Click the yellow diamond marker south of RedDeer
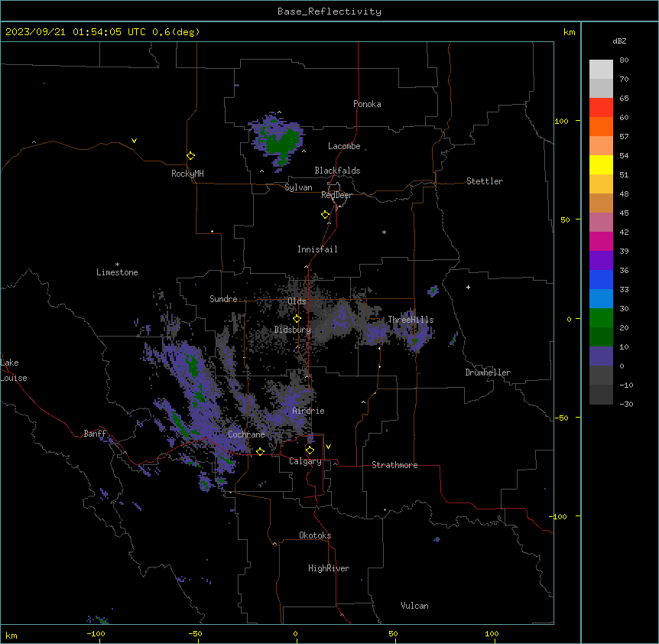Image resolution: width=659 pixels, height=644 pixels. [x=326, y=215]
